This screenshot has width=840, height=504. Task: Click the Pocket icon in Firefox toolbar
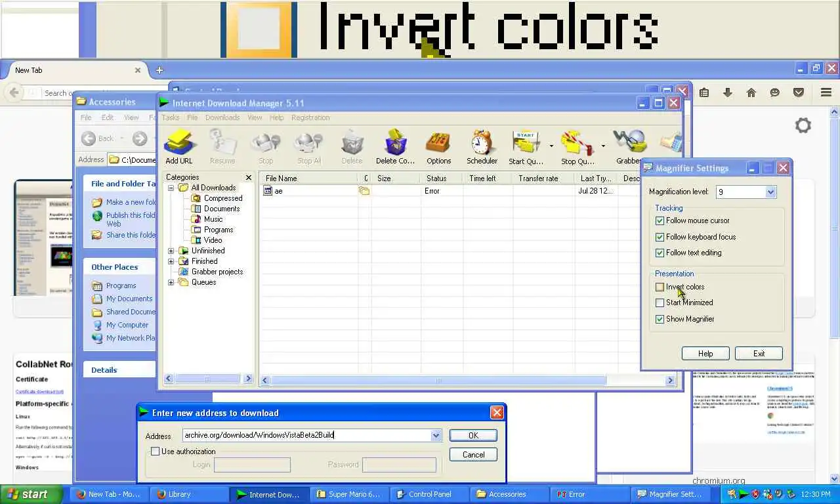click(799, 93)
